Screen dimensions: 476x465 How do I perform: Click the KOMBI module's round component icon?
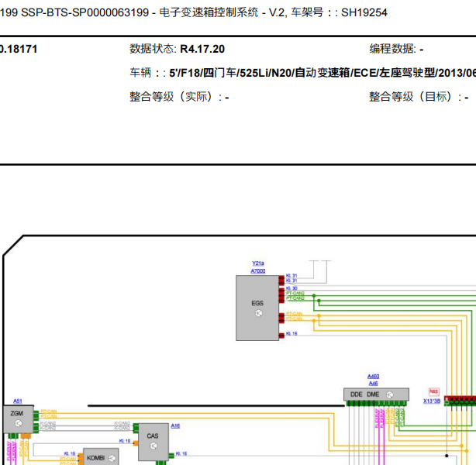112,458
